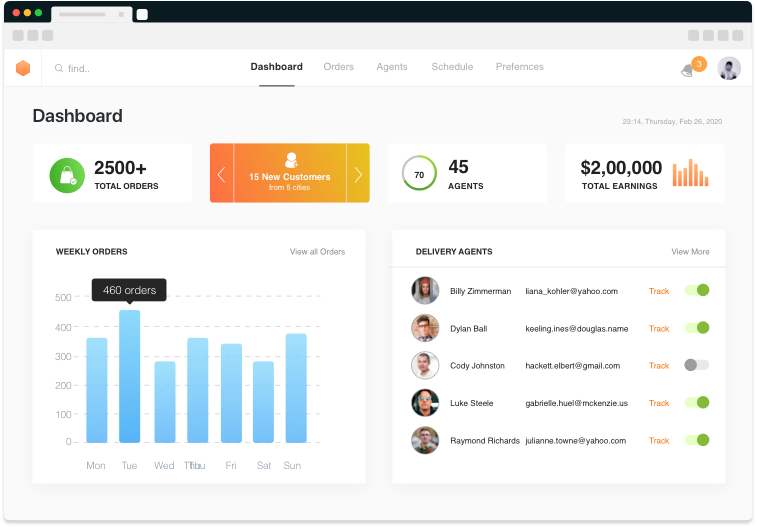This screenshot has width=757, height=528.
Task: Click email hackett.elbert@gmail.com
Action: tap(572, 366)
